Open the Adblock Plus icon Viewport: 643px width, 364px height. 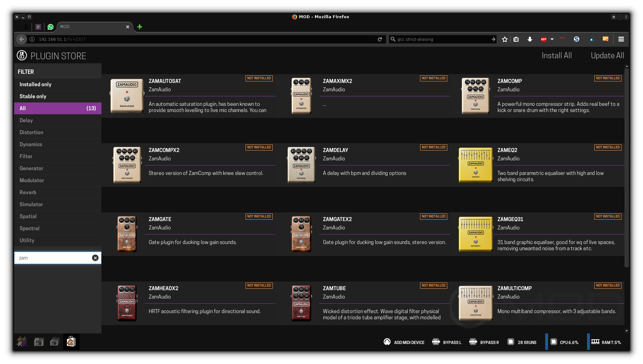pyautogui.click(x=544, y=39)
